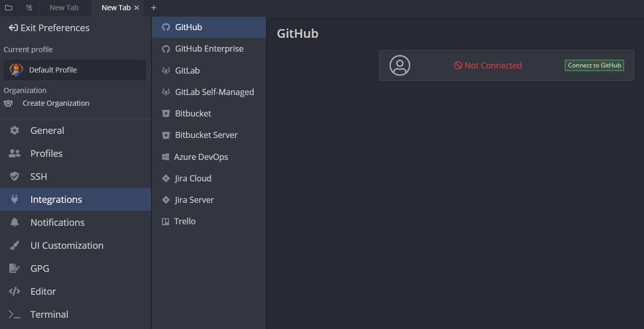This screenshot has height=329, width=644.
Task: Click Connect to GitHub button
Action: pos(594,65)
